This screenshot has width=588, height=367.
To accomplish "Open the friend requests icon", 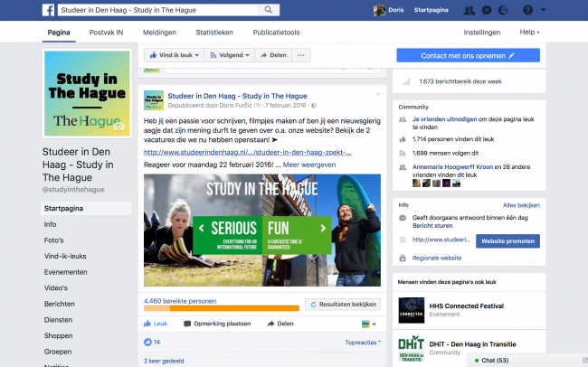I will [470, 9].
